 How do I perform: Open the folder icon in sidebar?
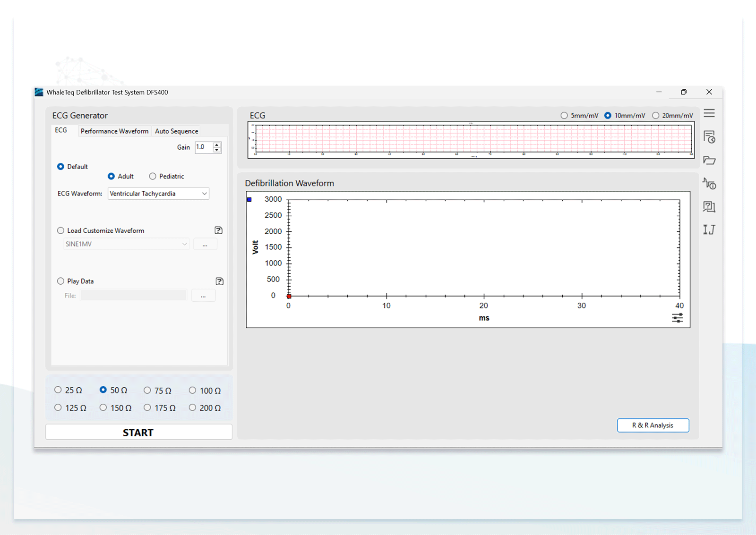[709, 160]
